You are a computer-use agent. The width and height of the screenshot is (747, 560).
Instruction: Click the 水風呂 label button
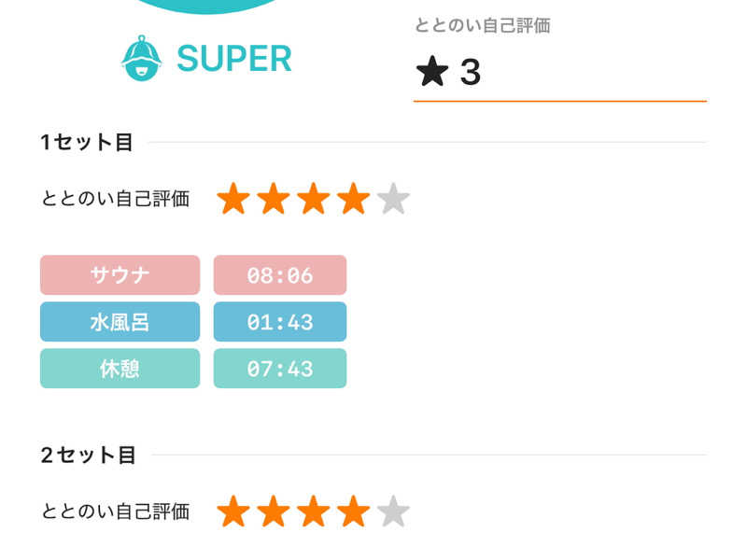point(120,322)
